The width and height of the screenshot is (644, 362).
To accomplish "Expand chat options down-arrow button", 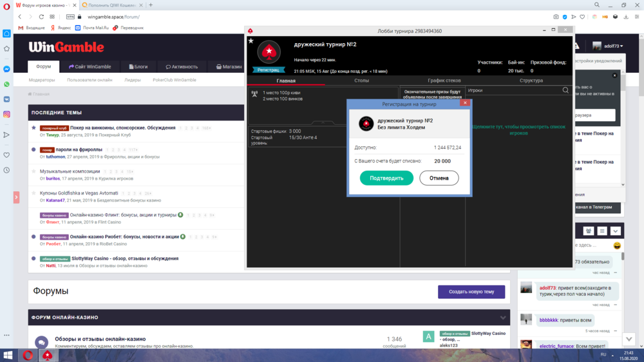I will (x=616, y=231).
